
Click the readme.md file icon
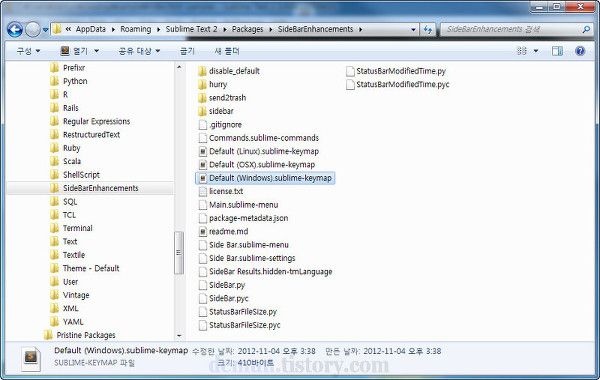click(203, 232)
